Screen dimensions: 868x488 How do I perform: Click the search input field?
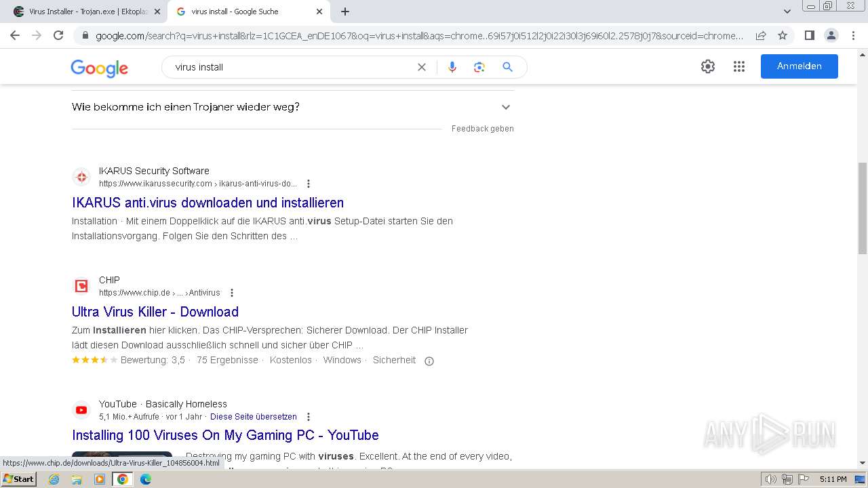click(292, 67)
